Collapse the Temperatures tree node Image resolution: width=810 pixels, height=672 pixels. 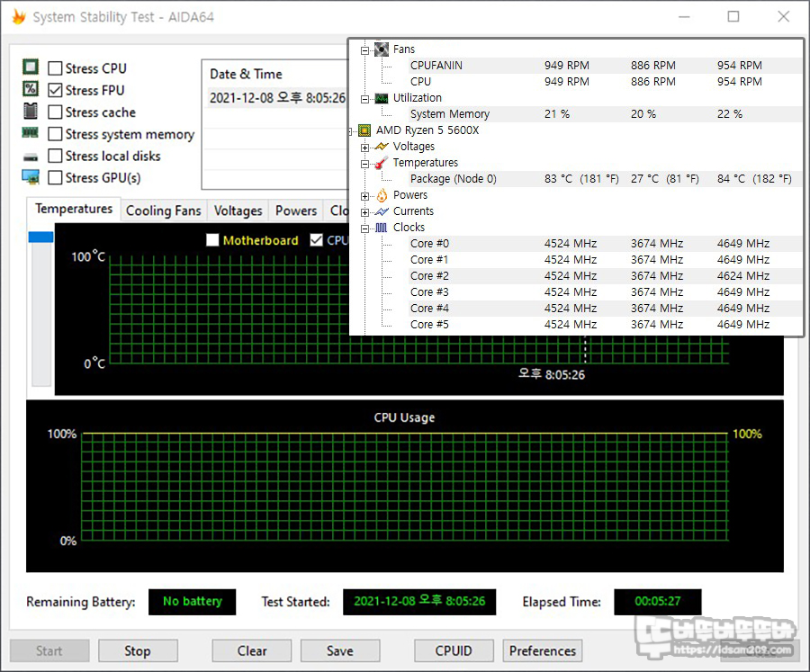pyautogui.click(x=364, y=164)
